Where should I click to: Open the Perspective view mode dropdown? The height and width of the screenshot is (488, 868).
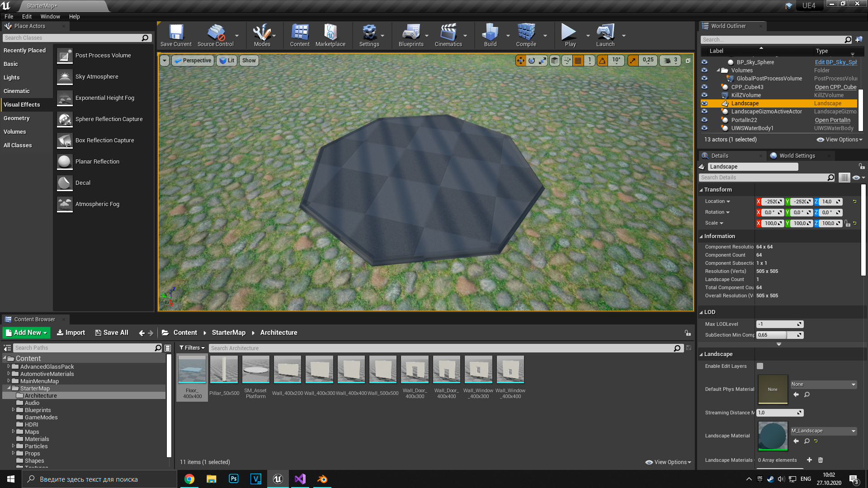coord(193,61)
